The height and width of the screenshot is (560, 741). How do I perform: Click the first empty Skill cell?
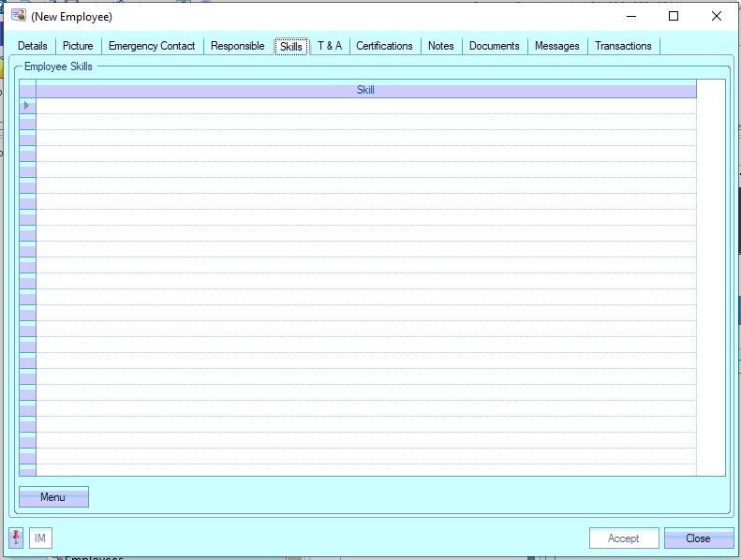pyautogui.click(x=365, y=106)
